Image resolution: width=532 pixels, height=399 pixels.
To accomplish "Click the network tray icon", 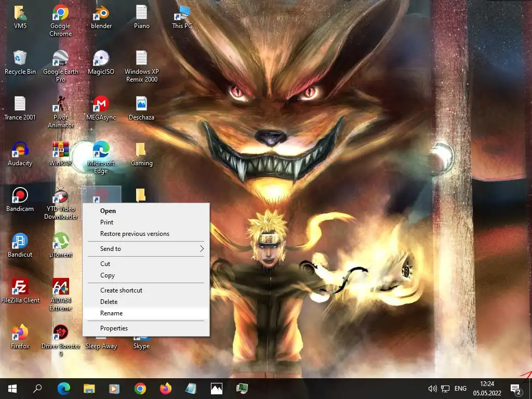I will coord(445,389).
